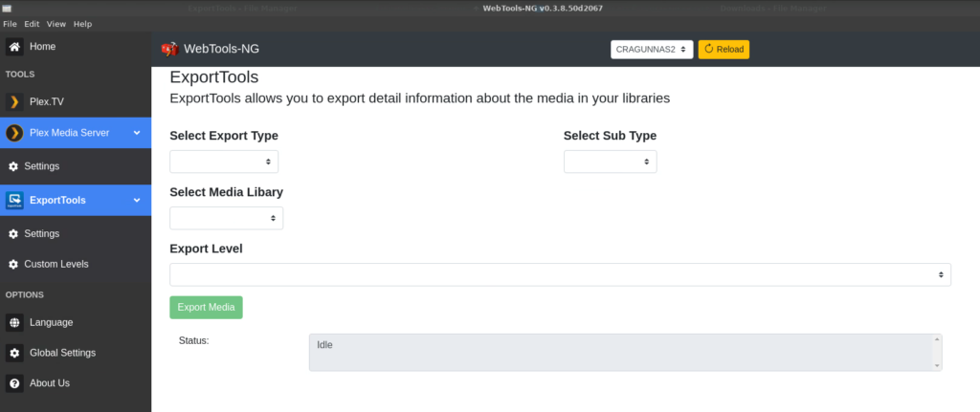The height and width of the screenshot is (412, 980).
Task: Open the Select Media Libary dropdown
Action: [226, 219]
